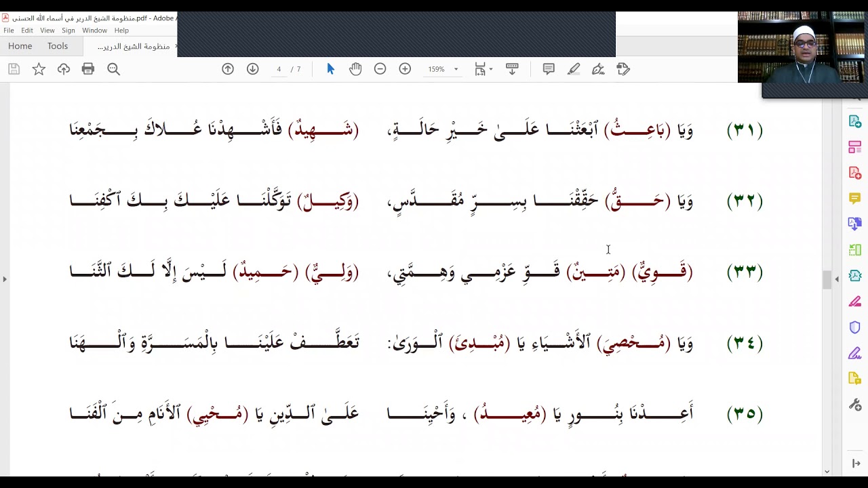This screenshot has height=488, width=868.
Task: Open the Window menu
Action: coord(94,30)
